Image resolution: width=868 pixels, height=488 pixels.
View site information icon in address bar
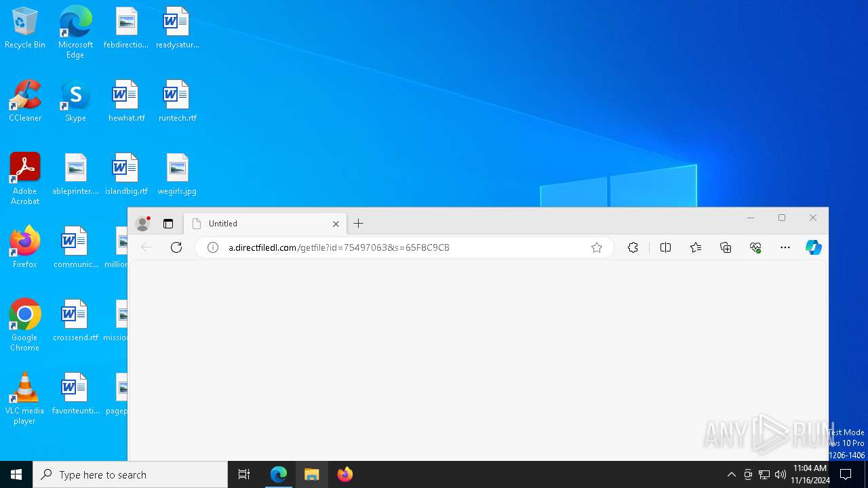(213, 247)
